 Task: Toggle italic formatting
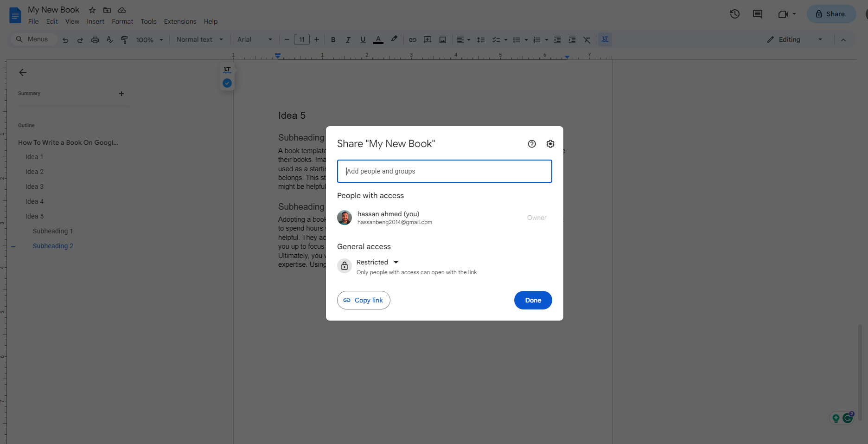pyautogui.click(x=348, y=40)
